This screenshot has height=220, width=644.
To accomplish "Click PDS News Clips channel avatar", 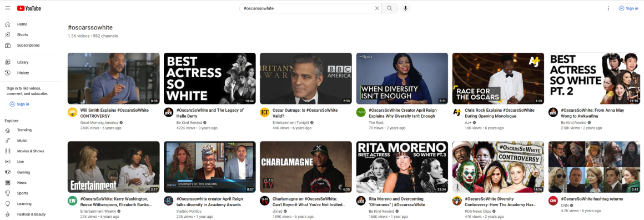I will tap(457, 201).
